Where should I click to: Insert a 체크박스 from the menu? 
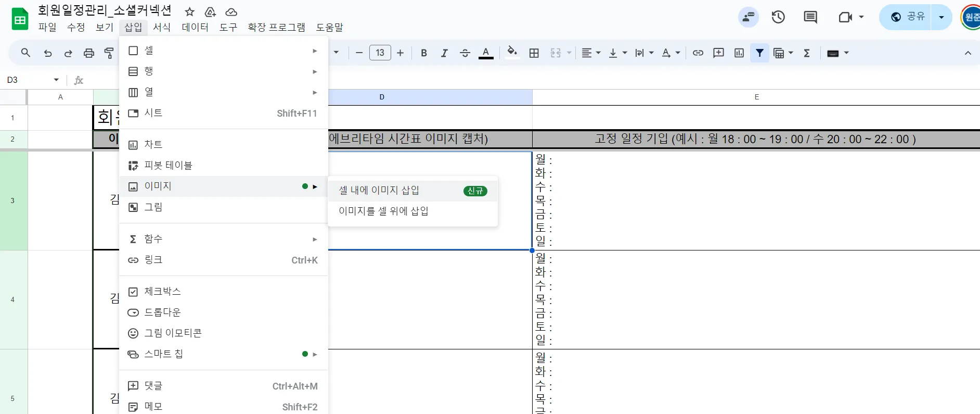coord(224,291)
